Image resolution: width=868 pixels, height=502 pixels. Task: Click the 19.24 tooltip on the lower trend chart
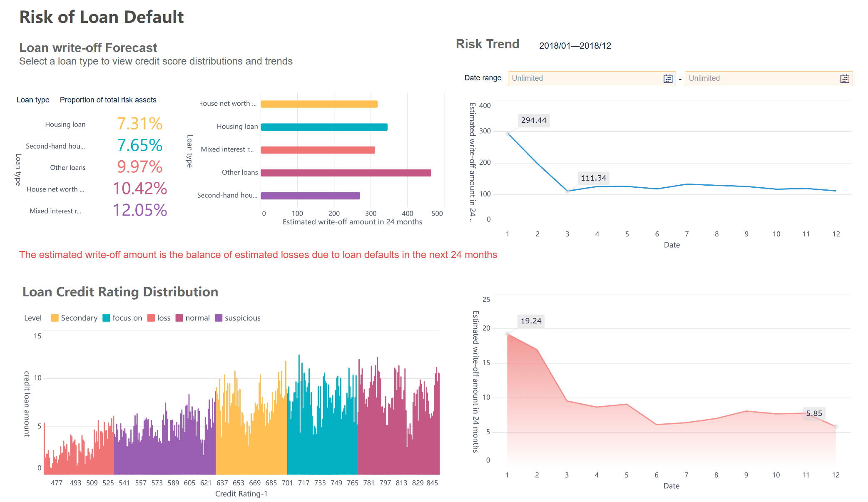pyautogui.click(x=531, y=321)
